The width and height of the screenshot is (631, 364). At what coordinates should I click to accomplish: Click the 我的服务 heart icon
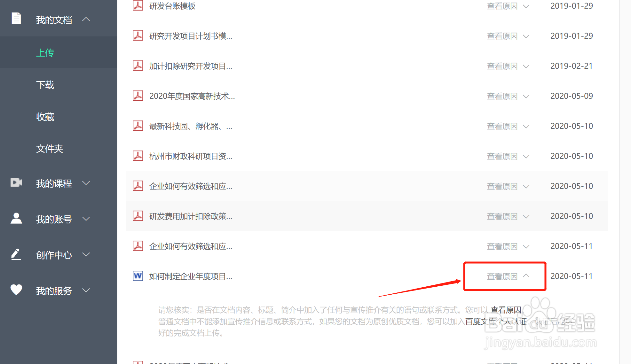[16, 290]
